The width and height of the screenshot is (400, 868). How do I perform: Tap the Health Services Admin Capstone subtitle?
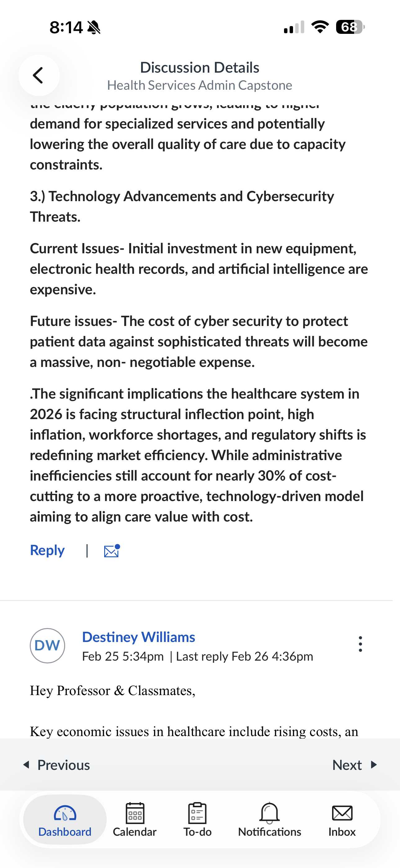(x=200, y=85)
